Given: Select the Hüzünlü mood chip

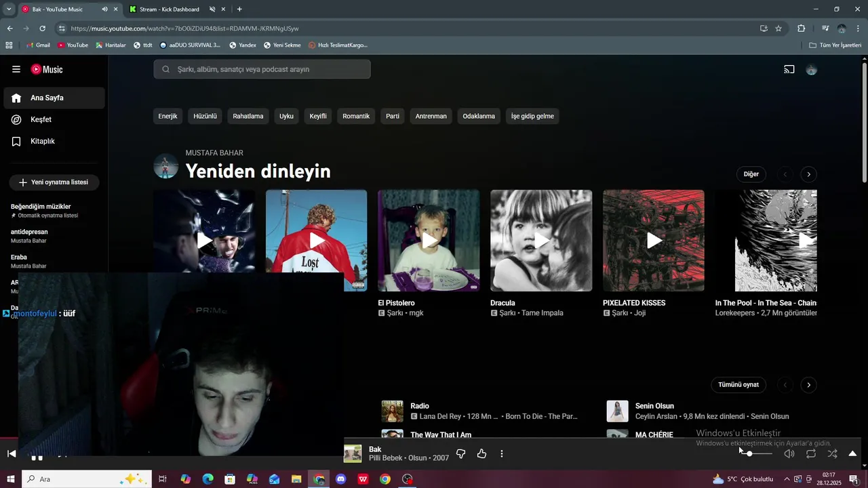Looking at the screenshot, I should tap(205, 116).
